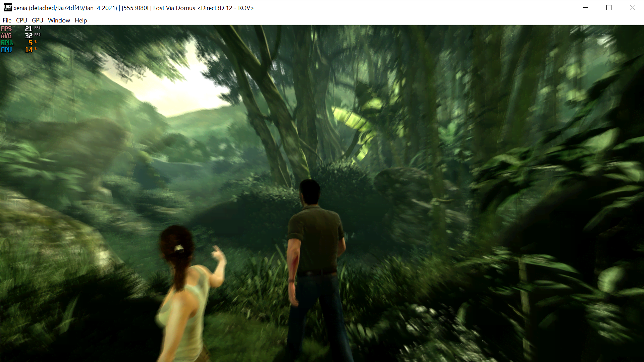
Task: Select the FPS label in the performance overlay
Action: [x=6, y=29]
